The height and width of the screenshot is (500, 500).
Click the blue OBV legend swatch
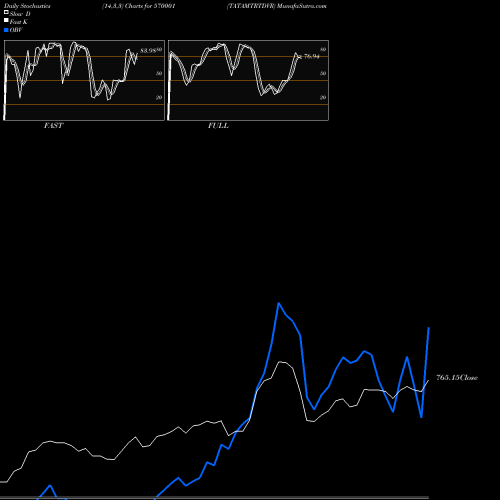[x=6, y=30]
